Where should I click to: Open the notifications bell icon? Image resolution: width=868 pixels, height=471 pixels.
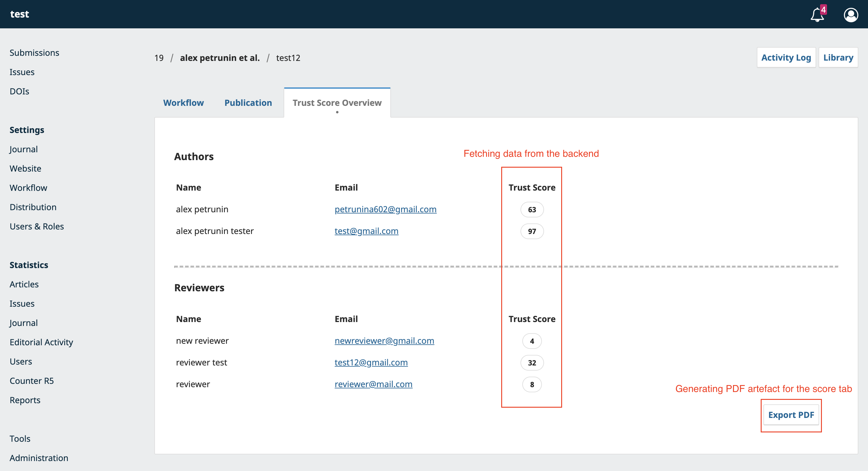coord(817,15)
